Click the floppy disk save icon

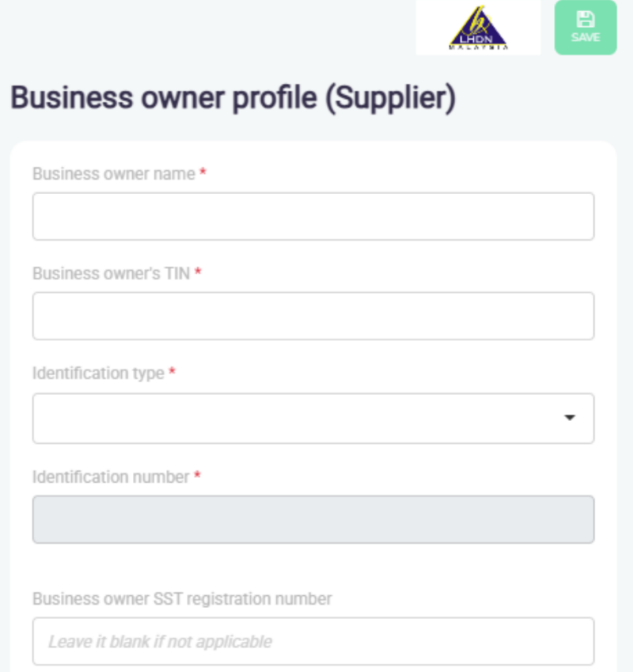[x=586, y=21]
